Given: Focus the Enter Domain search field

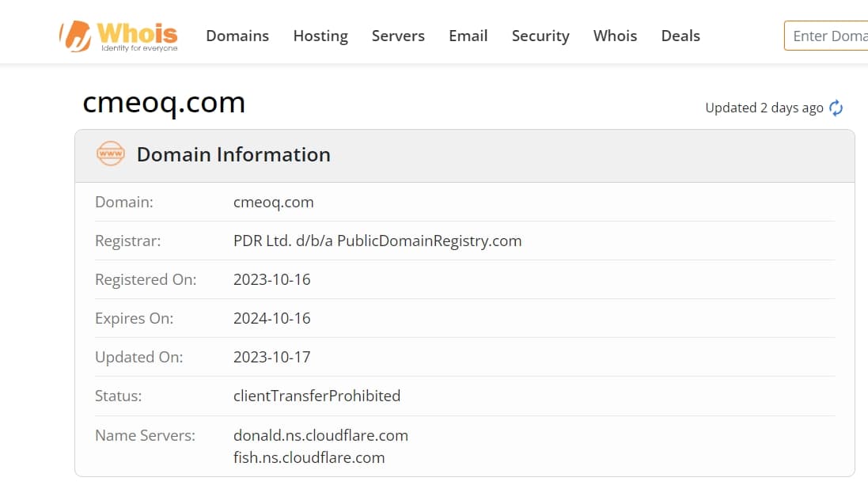Looking at the screenshot, I should [x=827, y=36].
